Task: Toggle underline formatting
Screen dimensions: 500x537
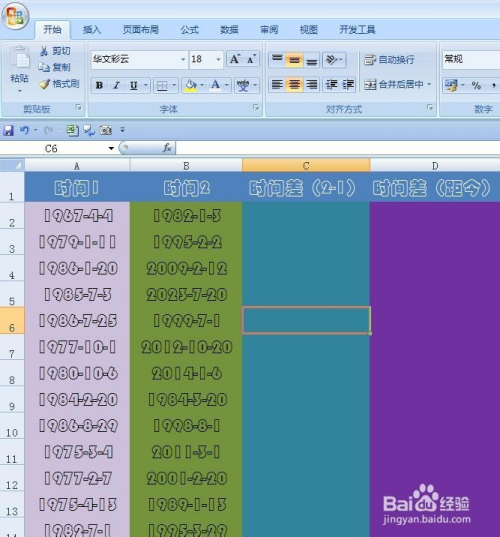Action: tap(133, 85)
